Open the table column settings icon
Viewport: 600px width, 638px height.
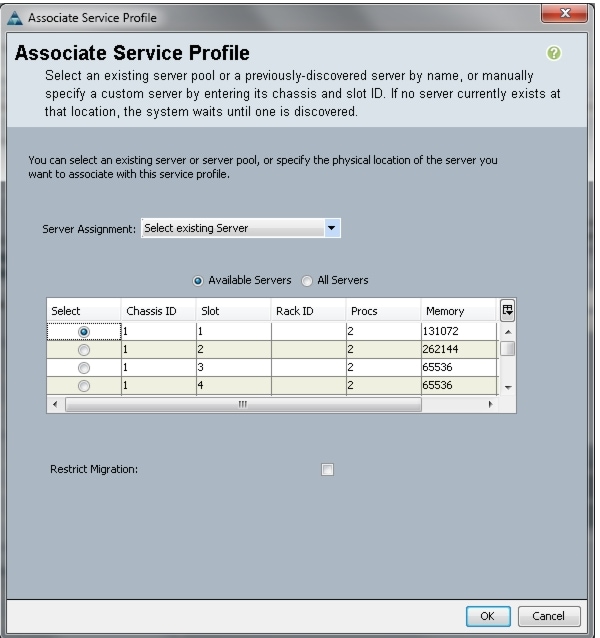pyautogui.click(x=507, y=310)
